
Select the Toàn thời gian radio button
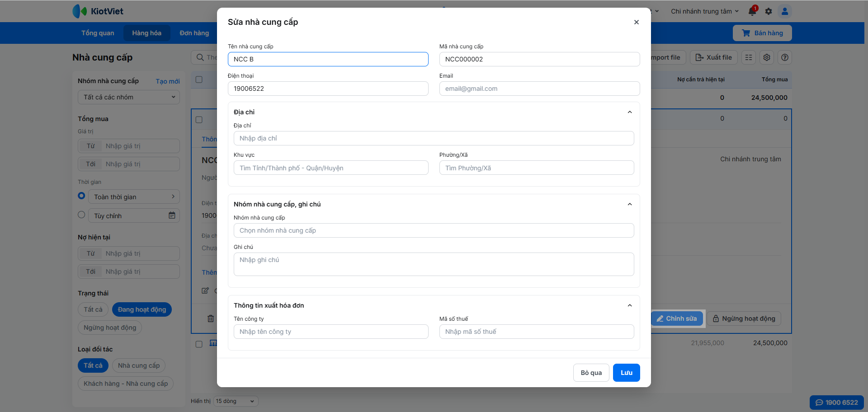tap(81, 196)
